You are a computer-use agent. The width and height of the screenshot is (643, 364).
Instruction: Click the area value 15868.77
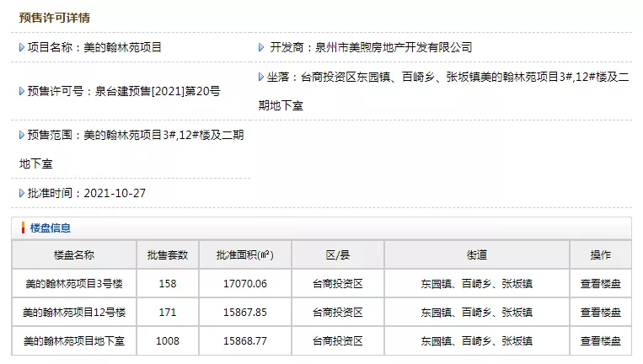pos(245,341)
